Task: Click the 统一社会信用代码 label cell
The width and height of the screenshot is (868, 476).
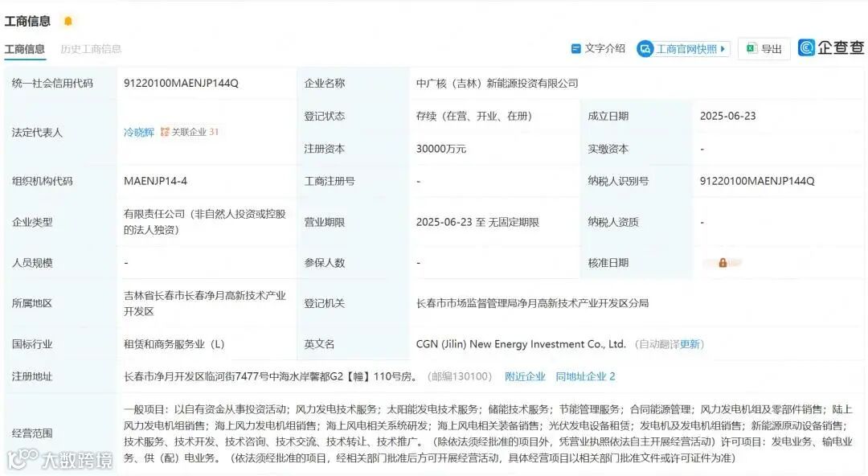Action: click(60, 83)
